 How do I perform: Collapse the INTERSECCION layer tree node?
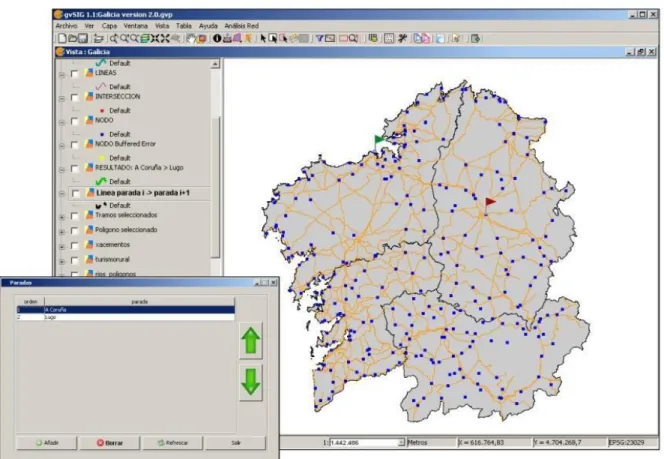[x=62, y=98]
